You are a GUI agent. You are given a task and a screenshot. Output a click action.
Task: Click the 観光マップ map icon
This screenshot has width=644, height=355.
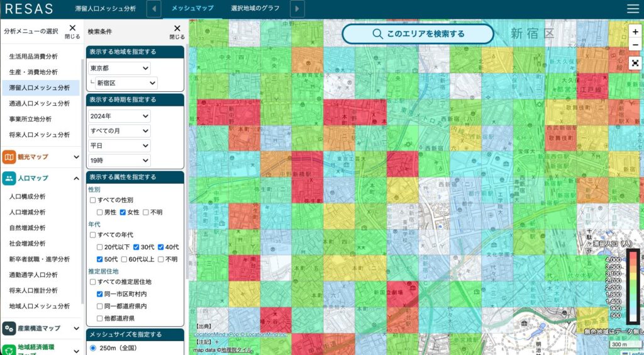click(x=9, y=157)
